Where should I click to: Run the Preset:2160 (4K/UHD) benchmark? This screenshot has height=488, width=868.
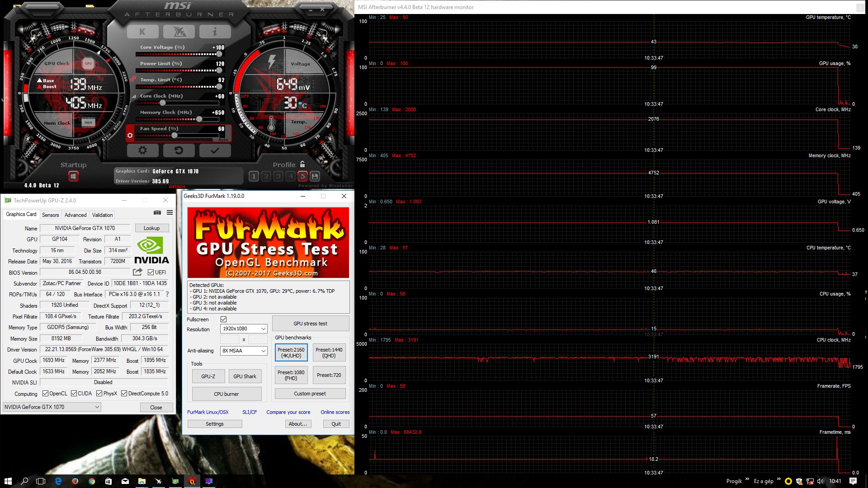[291, 352]
